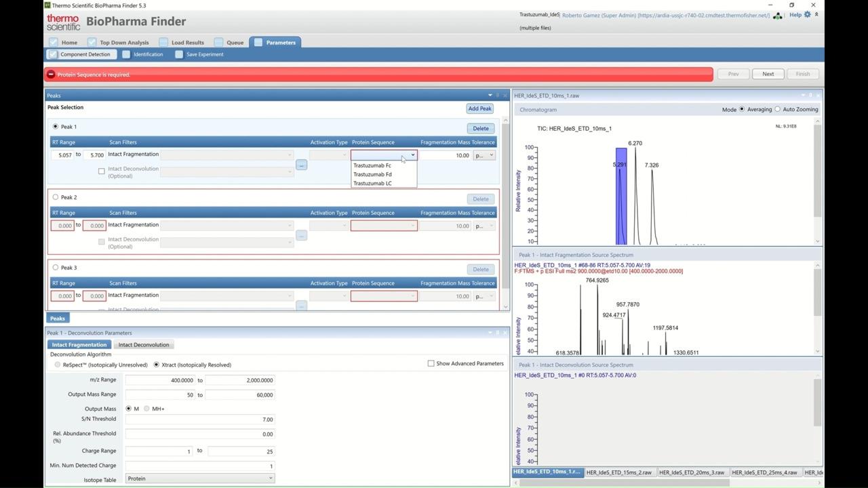This screenshot has height=488, width=868.
Task: Open the Help settings gear icon
Action: point(807,15)
